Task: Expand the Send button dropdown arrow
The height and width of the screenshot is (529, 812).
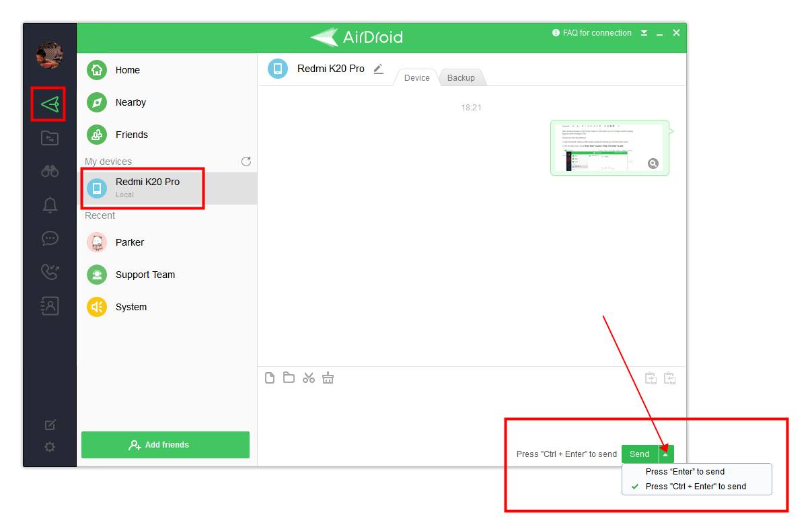Action: (665, 454)
